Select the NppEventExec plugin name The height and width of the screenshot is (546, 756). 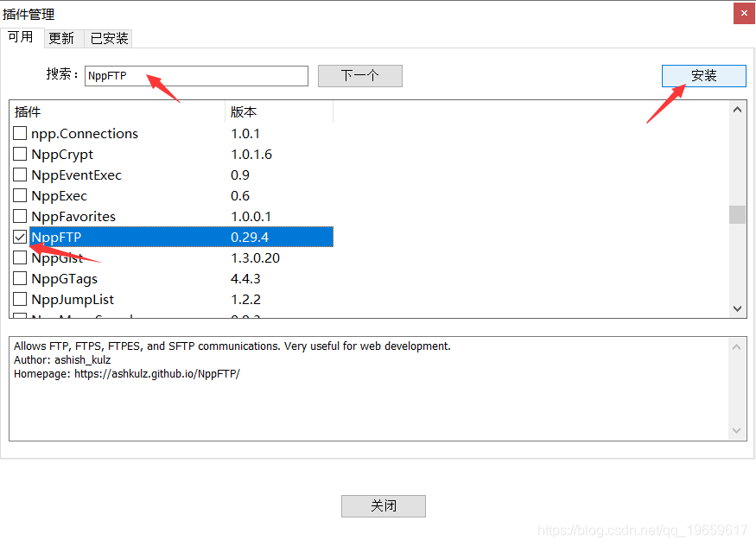76,175
